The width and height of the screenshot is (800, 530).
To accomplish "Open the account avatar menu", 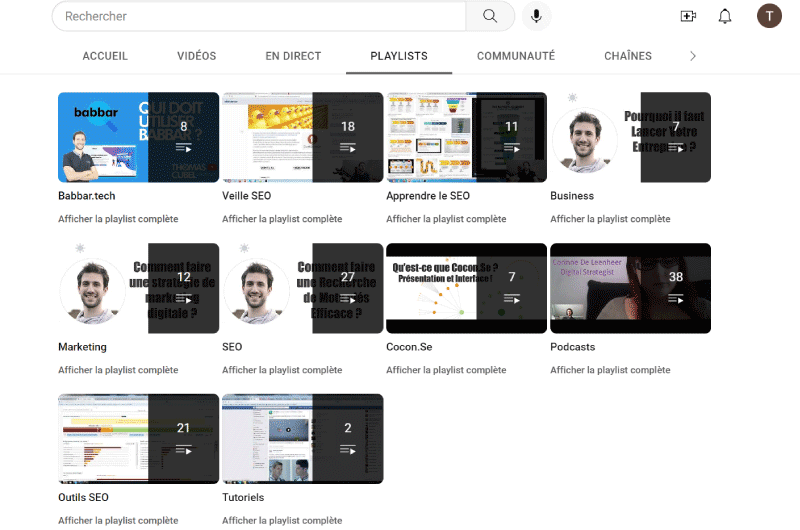I will click(769, 16).
